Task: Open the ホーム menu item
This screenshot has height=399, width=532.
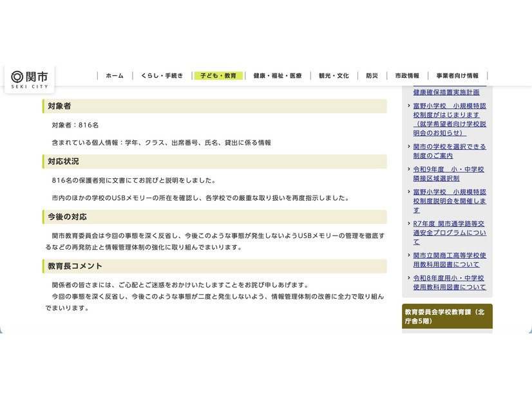Action: [x=115, y=75]
